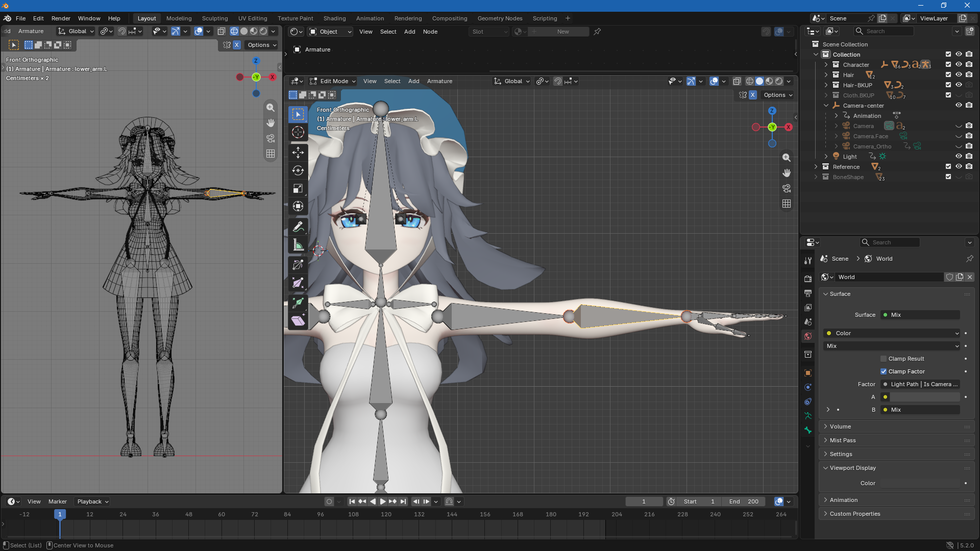Switch to the UV Editing workspace tab
The image size is (980, 551).
pyautogui.click(x=253, y=18)
